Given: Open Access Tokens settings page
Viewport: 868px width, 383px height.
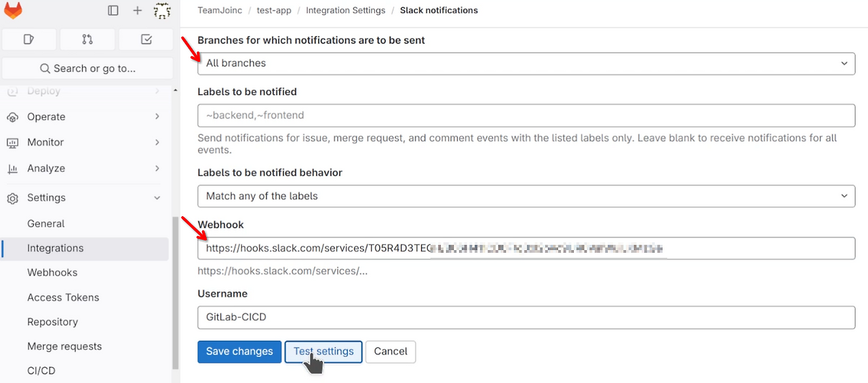Looking at the screenshot, I should pos(63,298).
